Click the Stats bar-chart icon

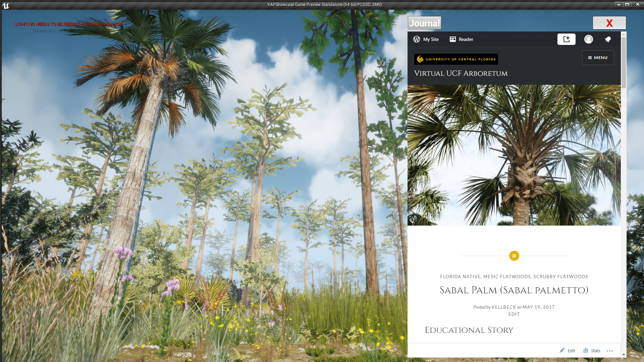coord(585,350)
